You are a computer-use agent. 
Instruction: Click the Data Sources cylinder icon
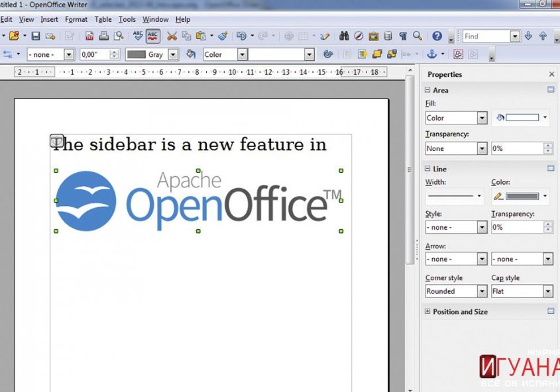[388, 36]
